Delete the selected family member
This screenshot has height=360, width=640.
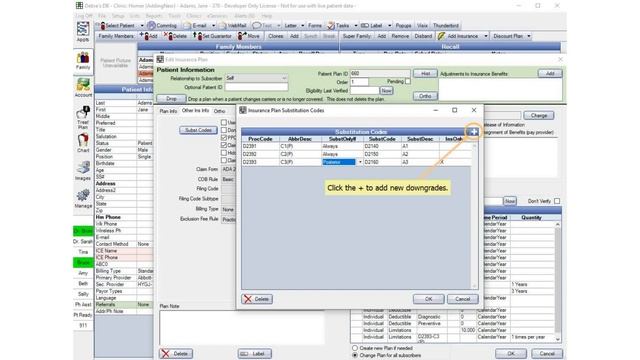click(x=176, y=36)
